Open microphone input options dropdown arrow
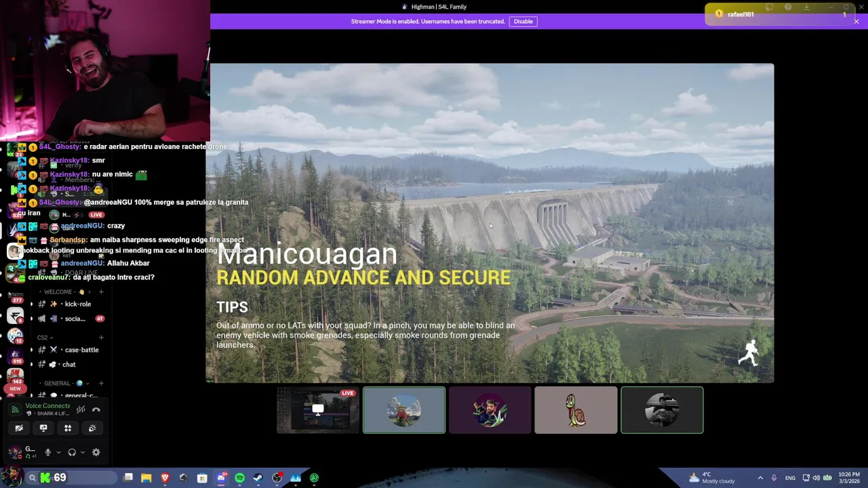868x488 pixels. pyautogui.click(x=58, y=452)
